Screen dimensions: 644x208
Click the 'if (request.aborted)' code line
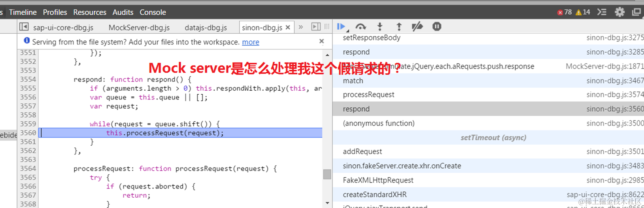[x=151, y=187]
